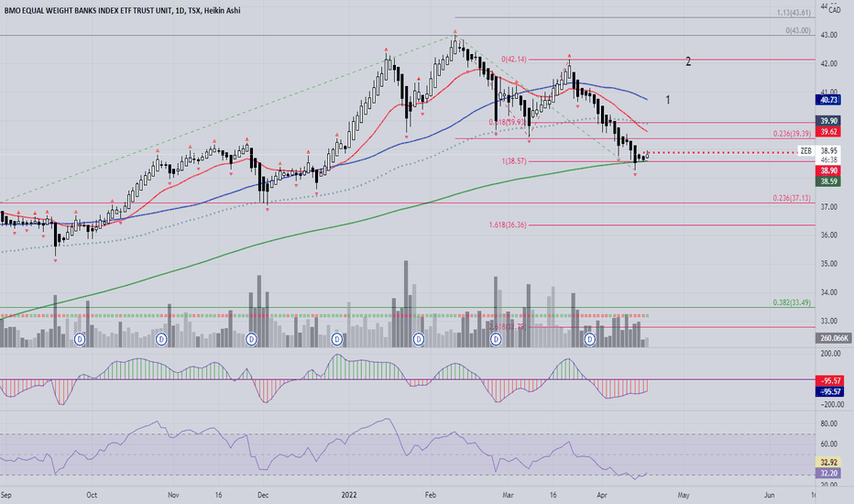The width and height of the screenshot is (854, 504).
Task: Click the Jun label on the time axis
Action: click(769, 495)
